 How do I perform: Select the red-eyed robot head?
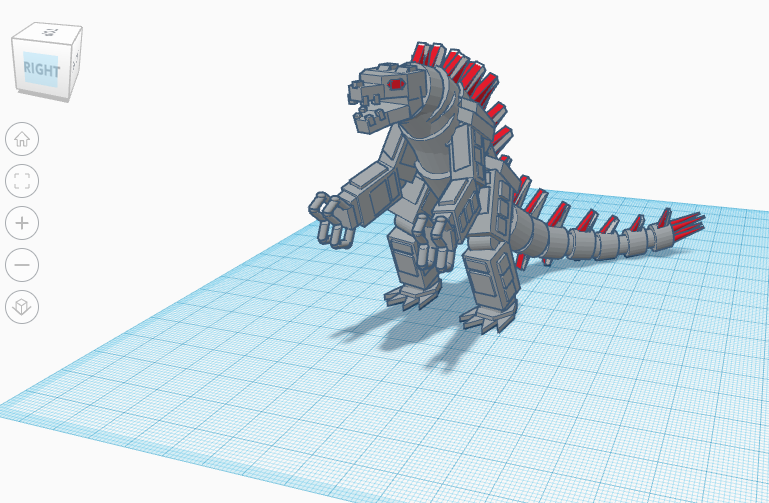387,96
